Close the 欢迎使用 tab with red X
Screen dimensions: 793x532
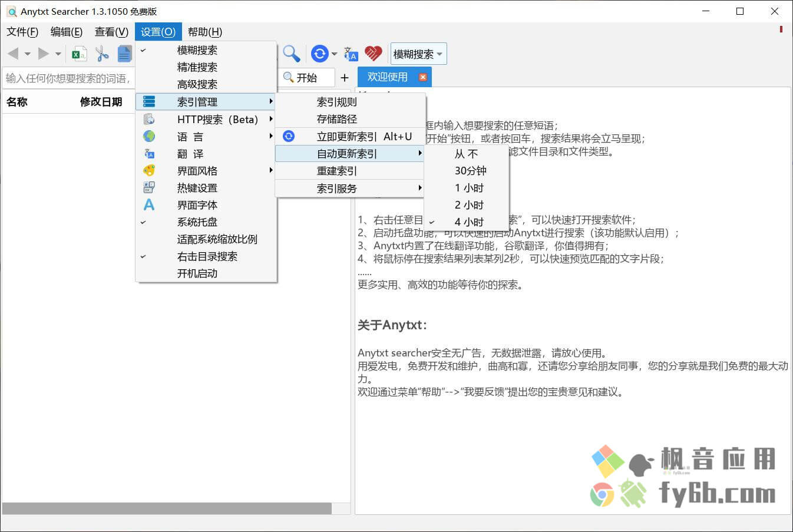(422, 77)
